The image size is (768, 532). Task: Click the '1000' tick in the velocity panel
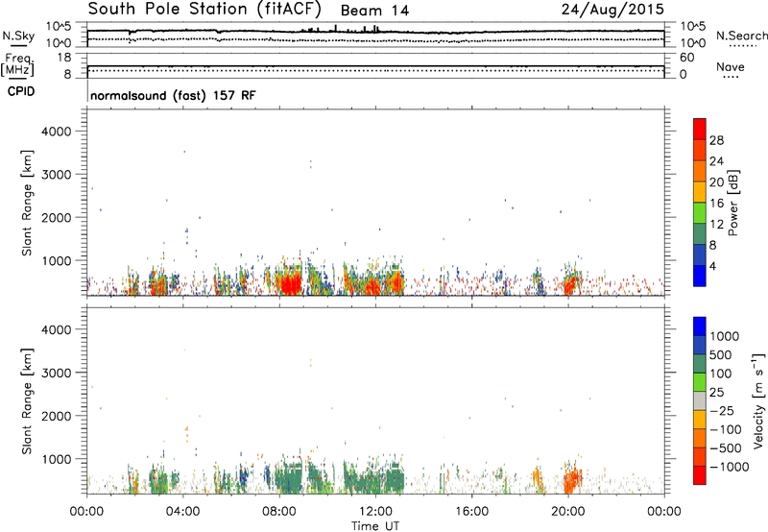coord(57,459)
